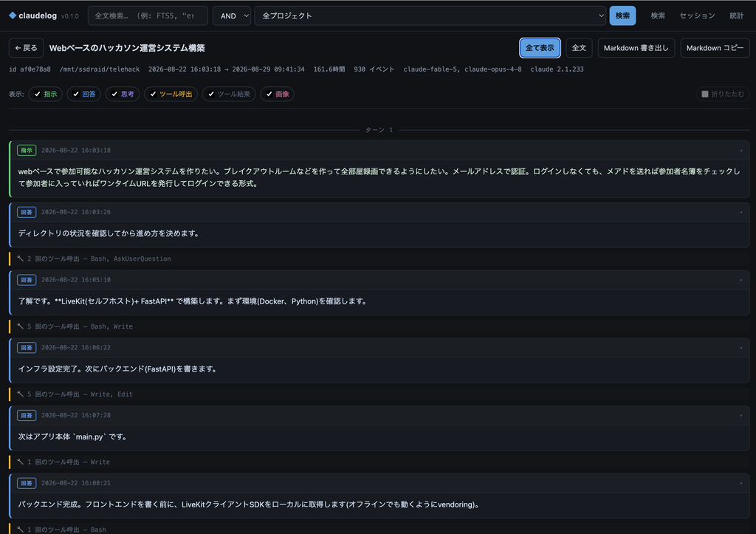756x534 pixels.
Task: Select the 全て表示 view button
Action: pos(540,48)
